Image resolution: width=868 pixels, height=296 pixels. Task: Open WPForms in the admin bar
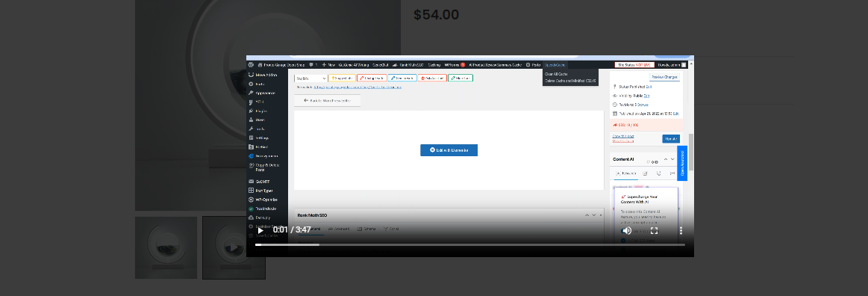[455, 65]
